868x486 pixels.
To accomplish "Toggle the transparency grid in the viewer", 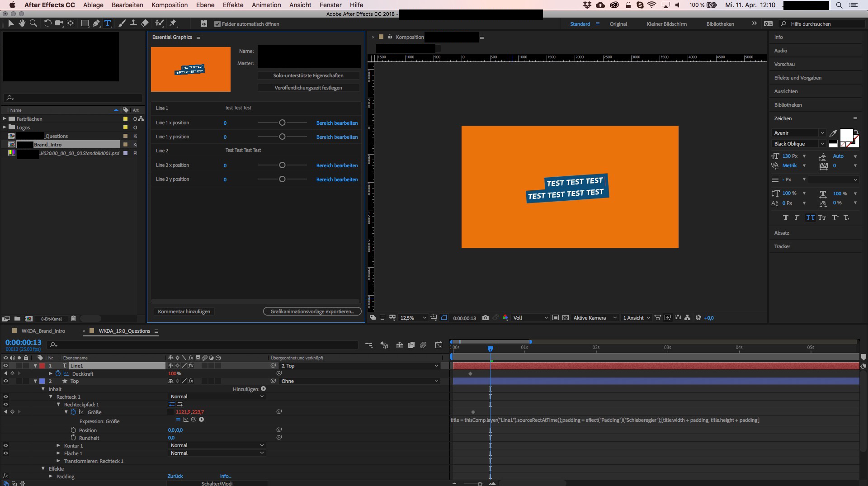I will coord(566,318).
